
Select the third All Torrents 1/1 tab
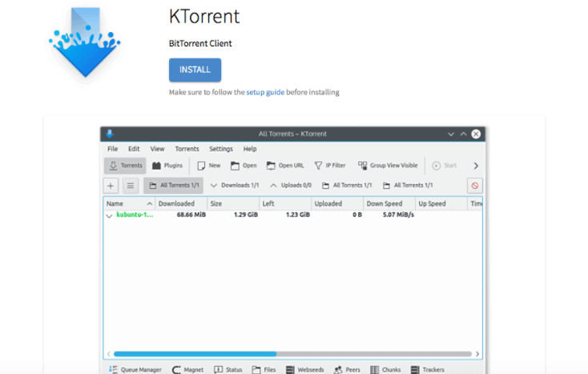pos(408,185)
